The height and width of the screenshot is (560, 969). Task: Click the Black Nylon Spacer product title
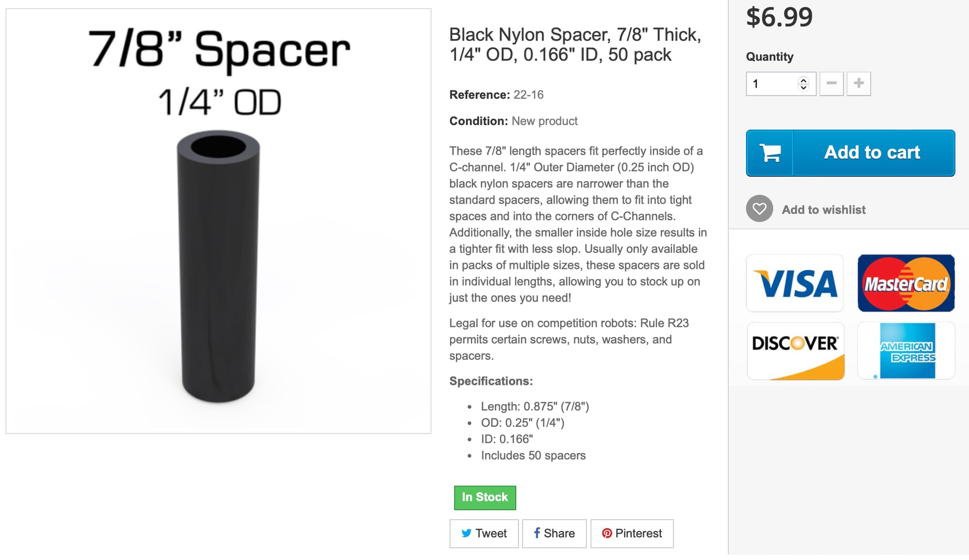(x=575, y=44)
